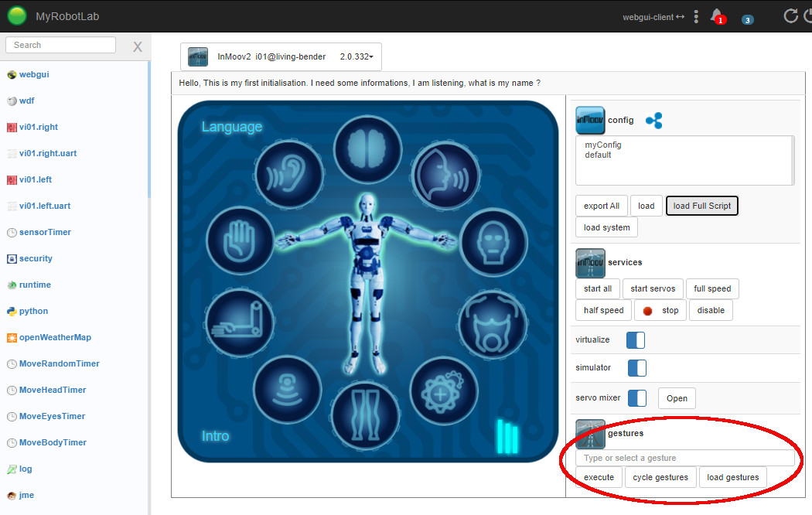Image resolution: width=812 pixels, height=515 pixels.
Task: Toggle the virtualize switch
Action: (x=636, y=340)
